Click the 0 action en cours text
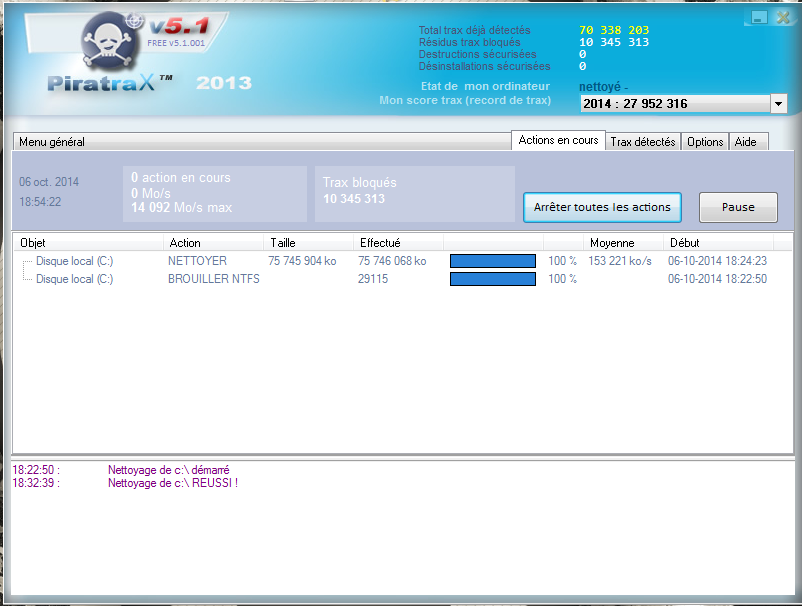The width and height of the screenshot is (802, 606). [x=181, y=177]
